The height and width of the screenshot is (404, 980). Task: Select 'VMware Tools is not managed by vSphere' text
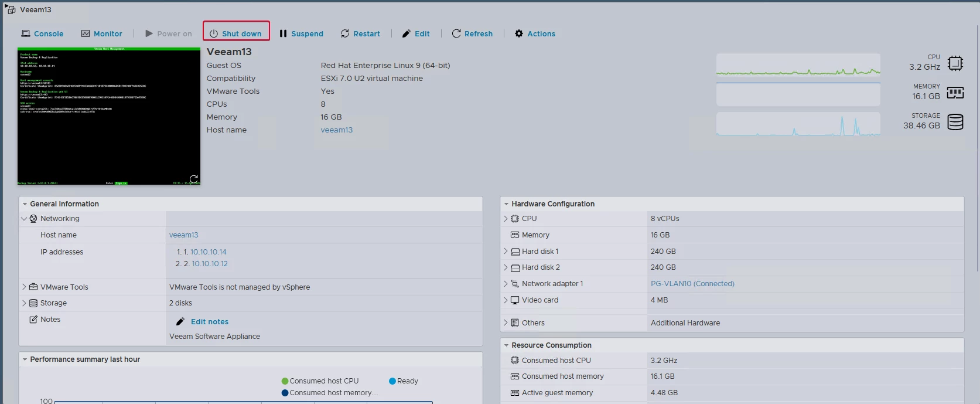(x=240, y=287)
